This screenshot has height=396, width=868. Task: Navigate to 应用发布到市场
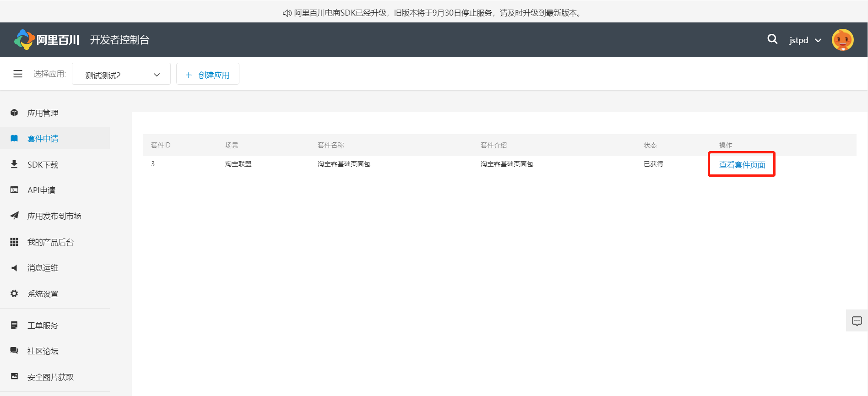pyautogui.click(x=55, y=216)
